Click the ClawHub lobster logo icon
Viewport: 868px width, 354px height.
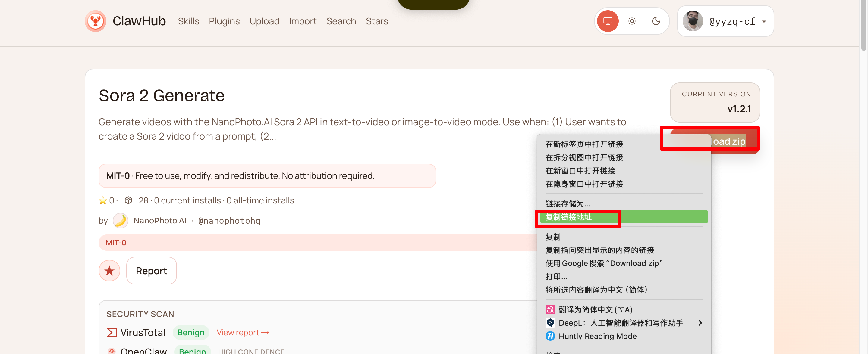[x=95, y=21]
